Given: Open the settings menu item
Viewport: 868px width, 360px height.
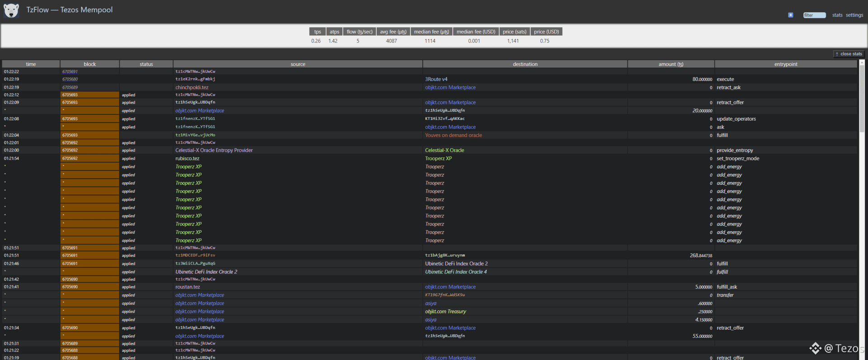Looking at the screenshot, I should click(854, 15).
